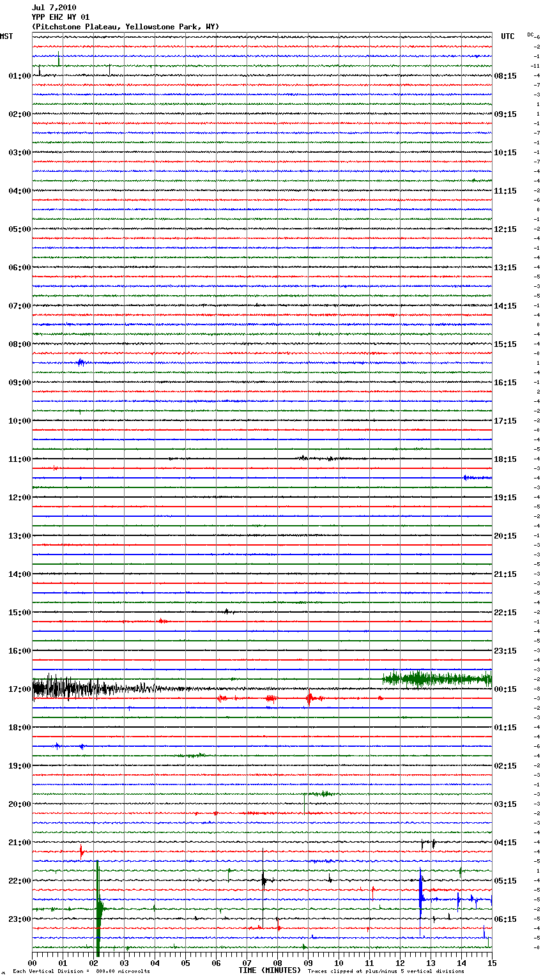Click the 00:15 UTC time label
The height and width of the screenshot is (980, 543).
click(x=505, y=689)
